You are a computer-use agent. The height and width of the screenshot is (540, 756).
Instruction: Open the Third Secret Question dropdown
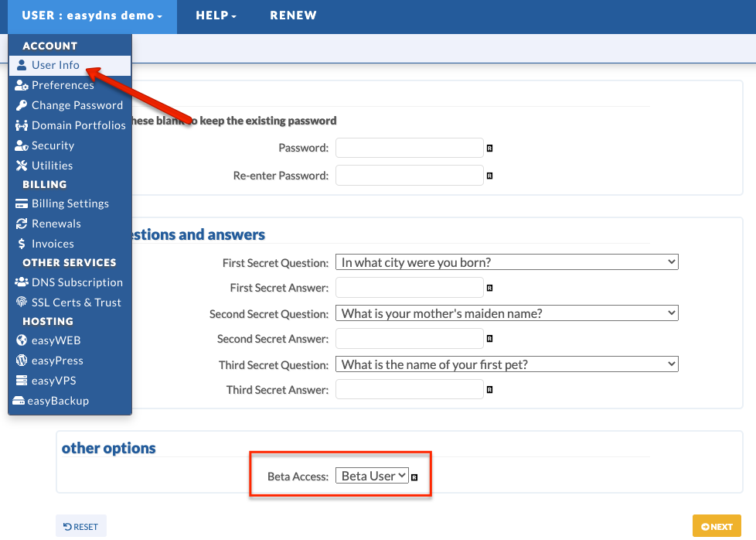(507, 364)
